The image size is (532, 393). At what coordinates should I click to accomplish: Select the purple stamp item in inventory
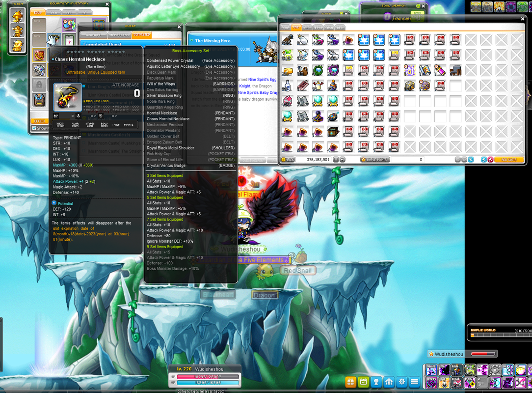pos(318,116)
